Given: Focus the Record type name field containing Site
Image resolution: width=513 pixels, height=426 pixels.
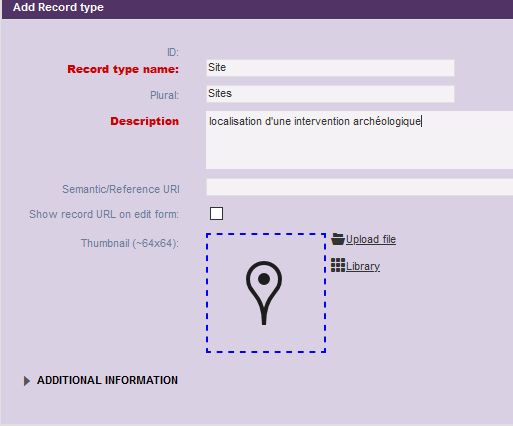Looking at the screenshot, I should tap(330, 68).
